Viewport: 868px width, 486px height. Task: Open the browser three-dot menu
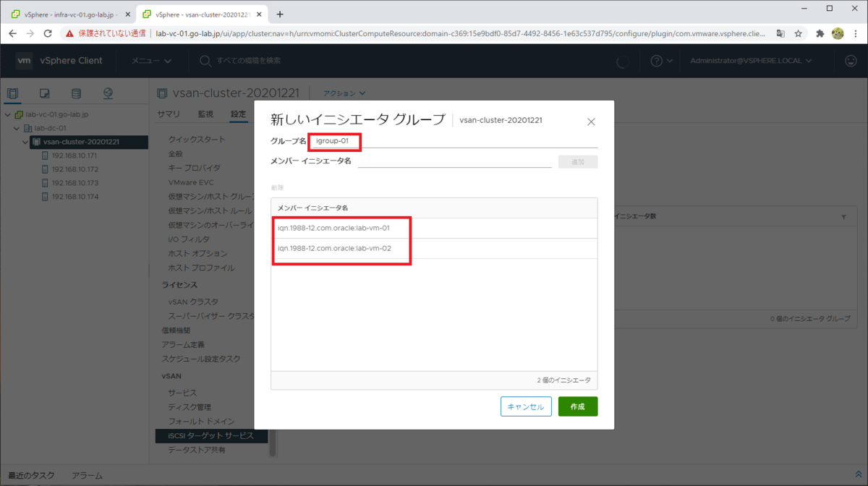pos(856,33)
